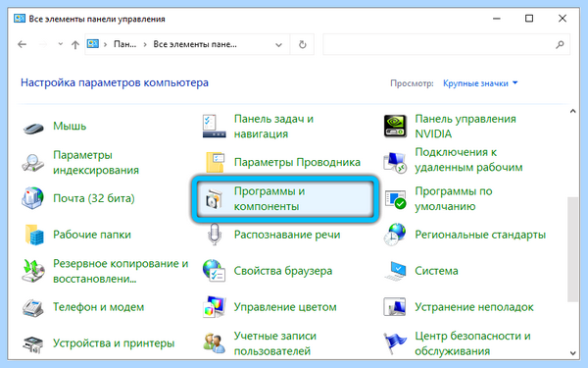Click the Система link text
Screen dimensions: 588x368
[436, 271]
